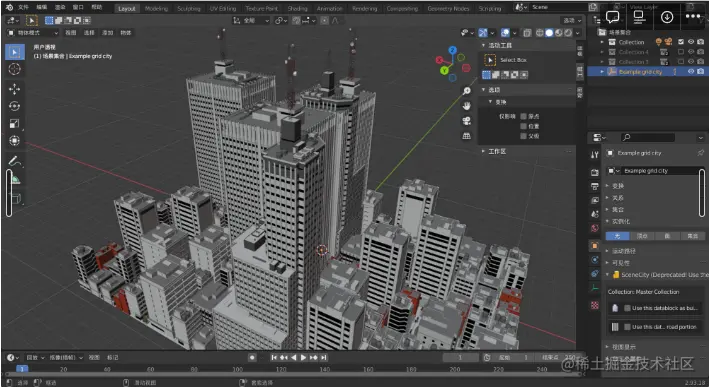The height and width of the screenshot is (387, 709).
Task: Click the pan view hand icon
Action: (467, 106)
